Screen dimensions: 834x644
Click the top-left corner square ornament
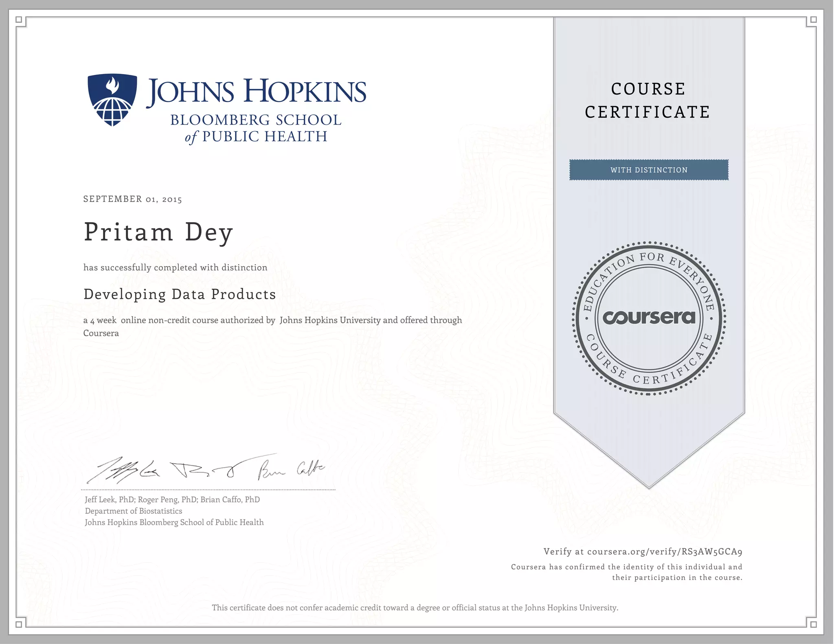[x=19, y=20]
